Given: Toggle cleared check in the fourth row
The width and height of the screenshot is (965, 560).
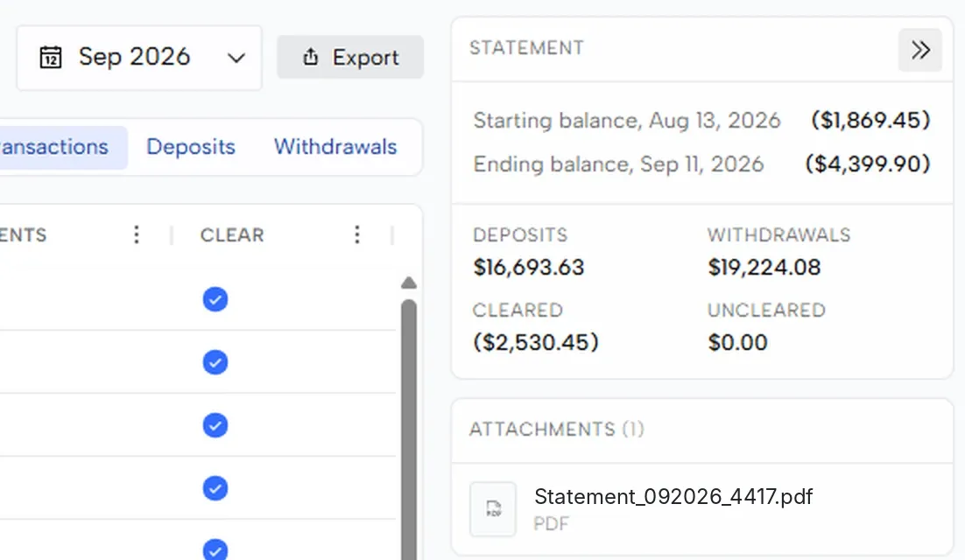Looking at the screenshot, I should pos(215,489).
